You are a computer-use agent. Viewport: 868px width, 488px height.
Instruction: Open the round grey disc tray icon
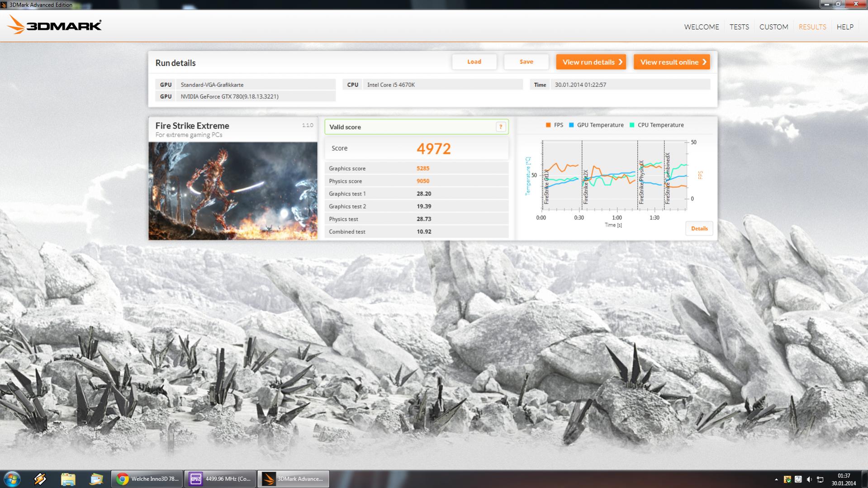pos(798,479)
